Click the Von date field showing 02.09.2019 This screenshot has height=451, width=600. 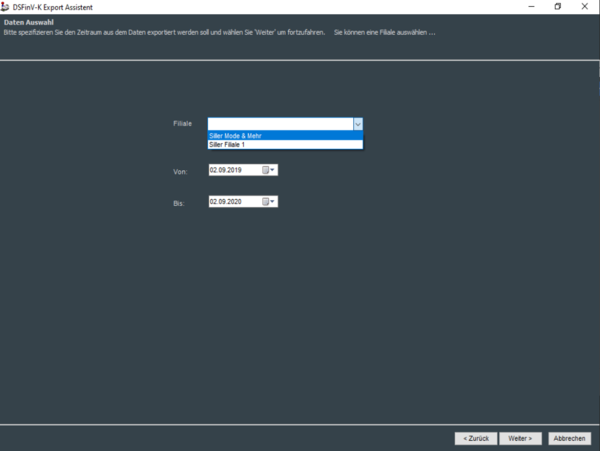click(x=233, y=170)
